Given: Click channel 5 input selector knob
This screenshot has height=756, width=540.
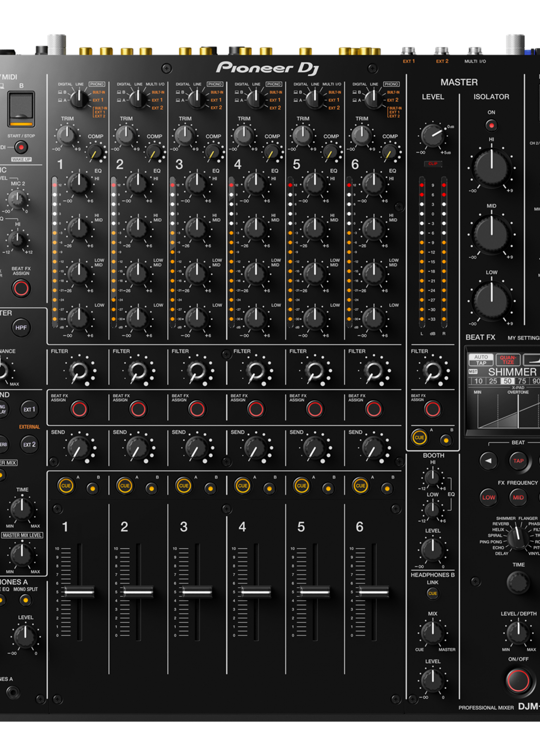Looking at the screenshot, I should tap(314, 99).
